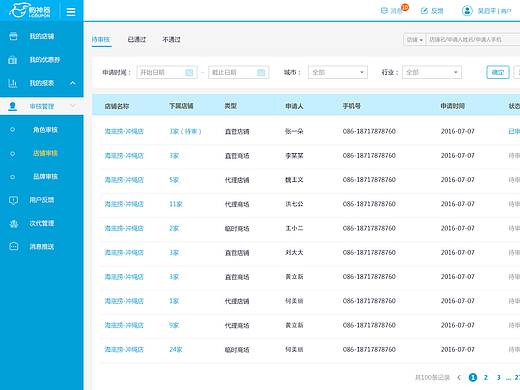Open 用户反馈 feedback icon

[13, 200]
